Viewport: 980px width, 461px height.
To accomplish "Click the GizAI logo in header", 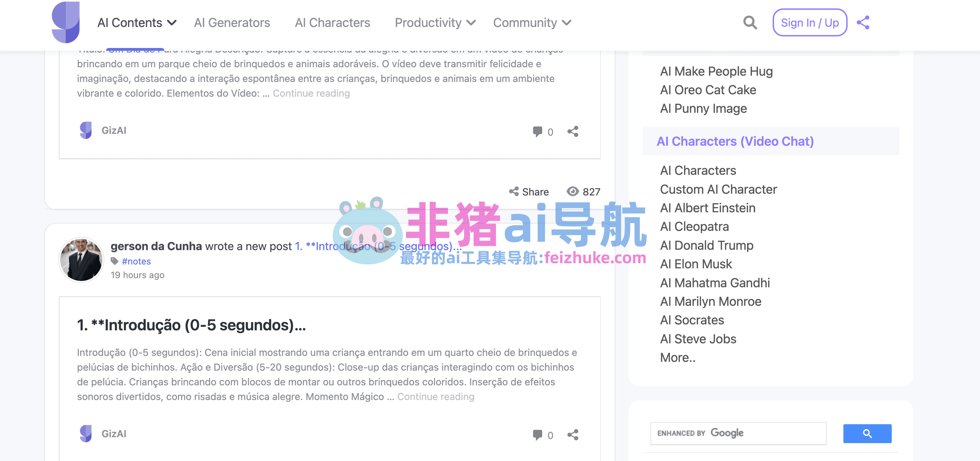I will pos(65,22).
